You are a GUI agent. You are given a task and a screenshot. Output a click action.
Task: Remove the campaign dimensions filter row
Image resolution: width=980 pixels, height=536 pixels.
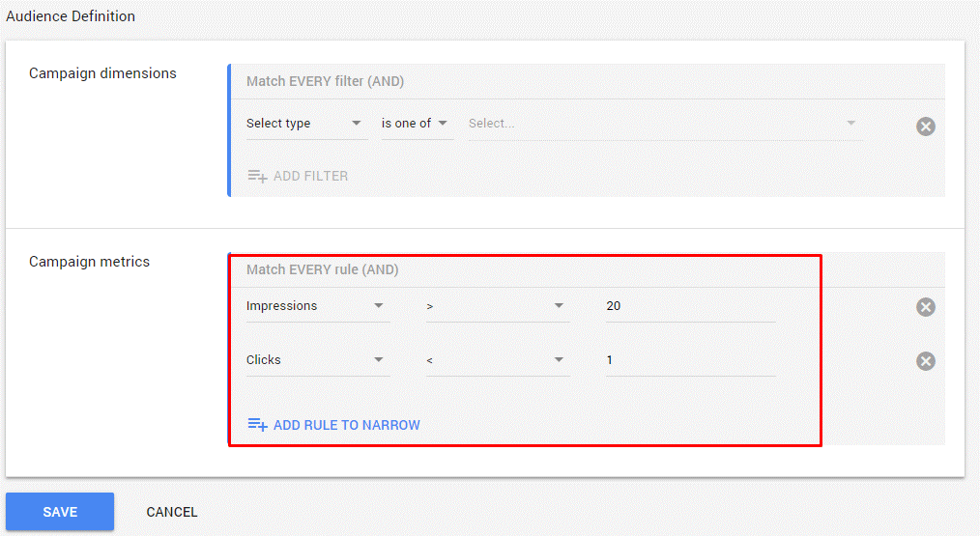[926, 126]
